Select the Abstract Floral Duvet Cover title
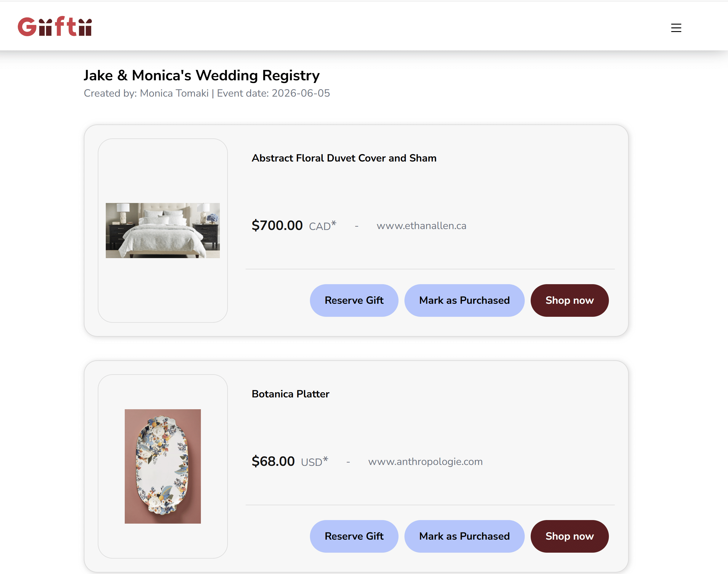 point(344,158)
